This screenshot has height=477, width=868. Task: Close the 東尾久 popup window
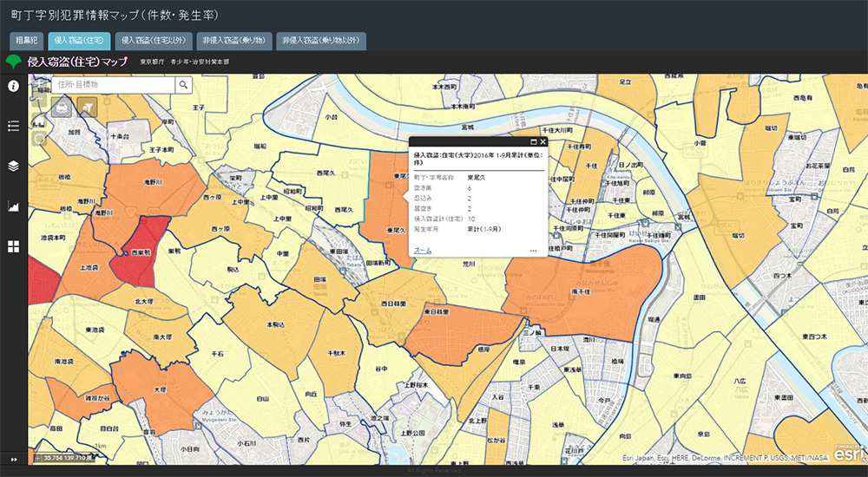tap(543, 141)
